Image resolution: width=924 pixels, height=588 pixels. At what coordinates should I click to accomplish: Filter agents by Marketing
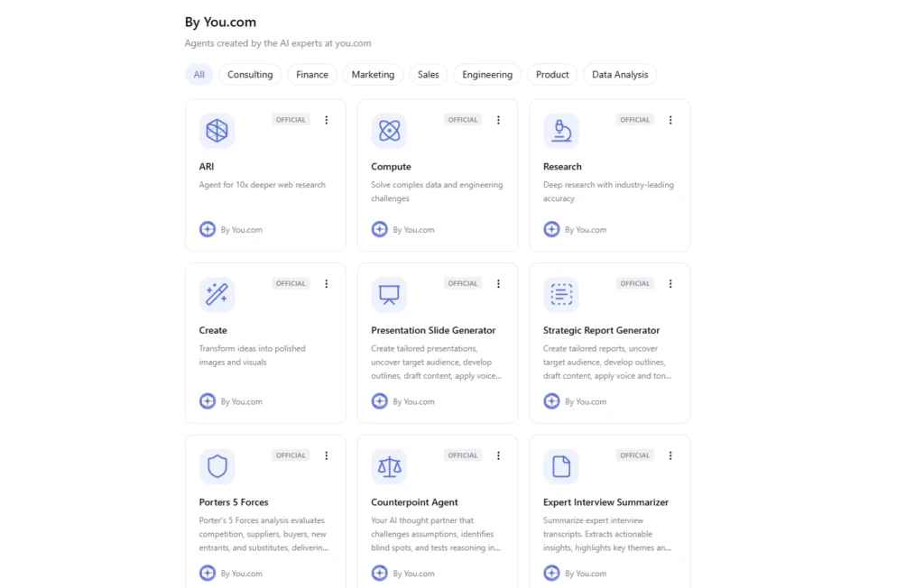coord(373,75)
